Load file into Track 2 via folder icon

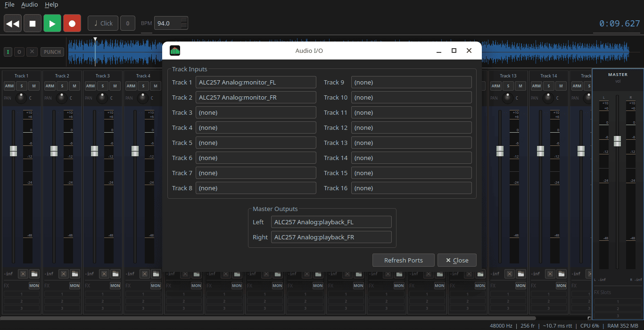click(75, 274)
